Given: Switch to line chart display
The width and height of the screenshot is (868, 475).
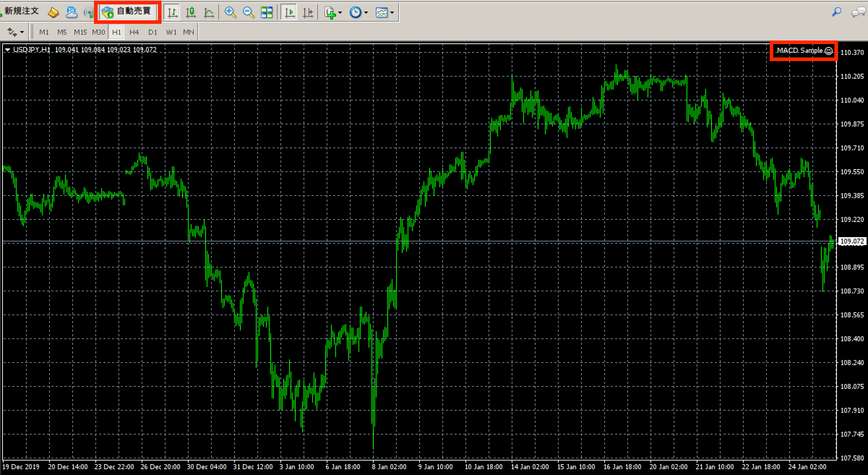Looking at the screenshot, I should 209,12.
